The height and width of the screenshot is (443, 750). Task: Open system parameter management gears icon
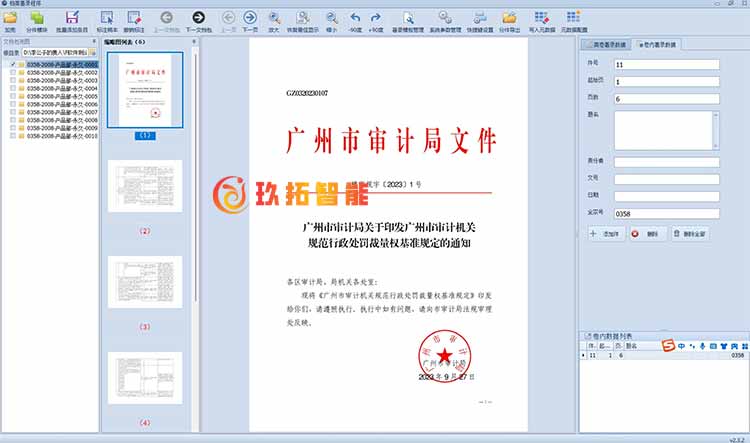445,18
